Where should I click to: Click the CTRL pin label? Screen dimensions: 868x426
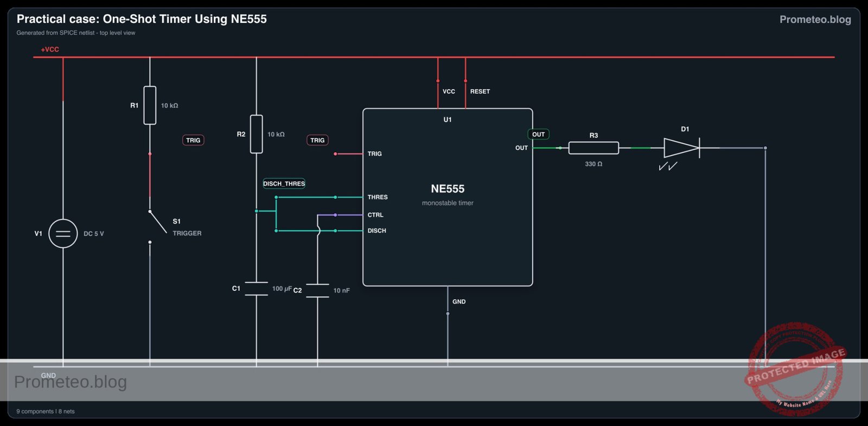[375, 215]
